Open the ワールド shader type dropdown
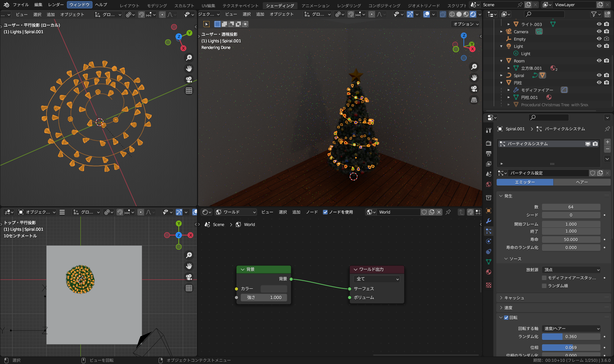Viewport: 614px width, 364px height. pos(235,212)
